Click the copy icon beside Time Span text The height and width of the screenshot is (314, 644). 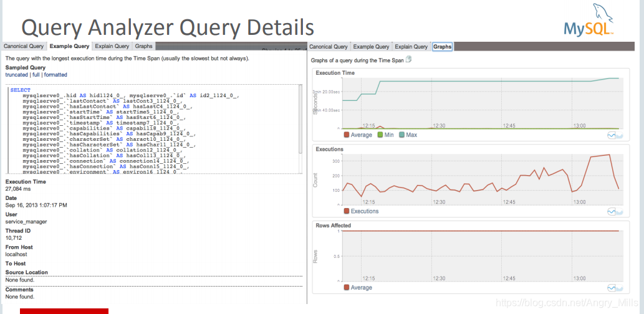[x=408, y=60]
